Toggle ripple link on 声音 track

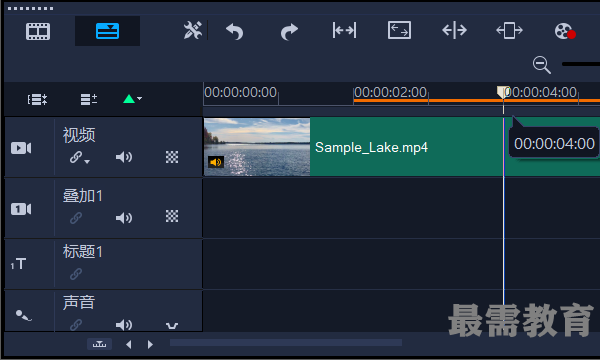point(76,325)
